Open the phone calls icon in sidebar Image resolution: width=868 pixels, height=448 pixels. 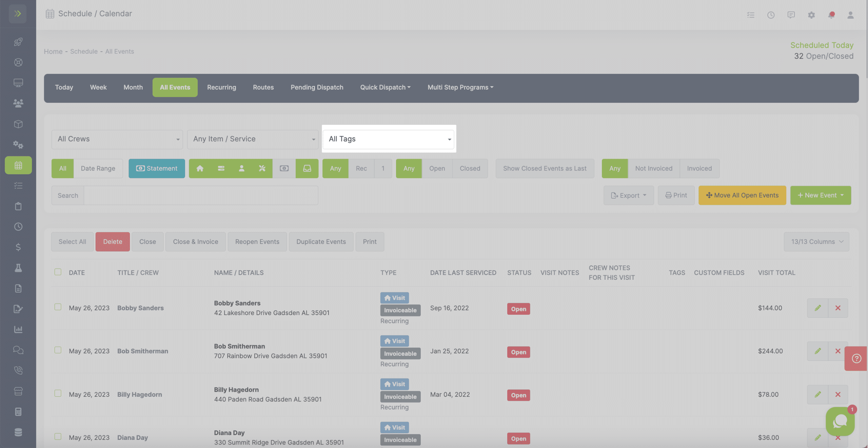point(18,370)
